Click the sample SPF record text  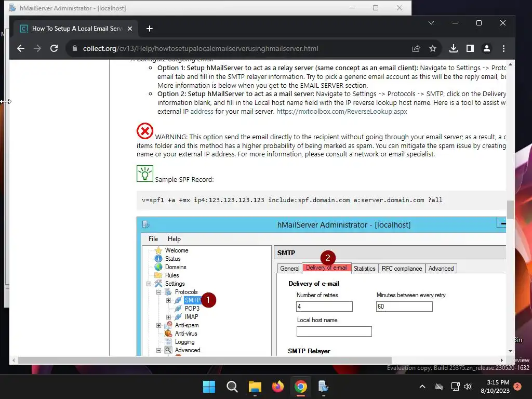(x=292, y=200)
